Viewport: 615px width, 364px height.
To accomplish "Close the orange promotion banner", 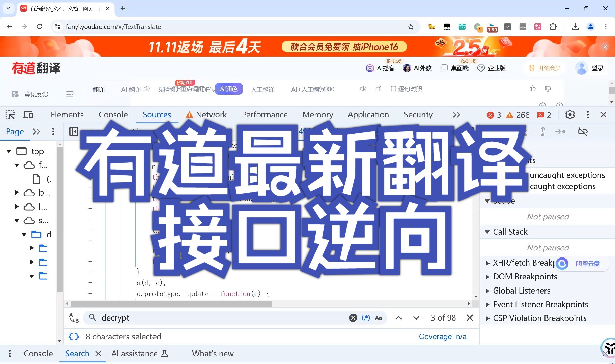I will point(605,47).
